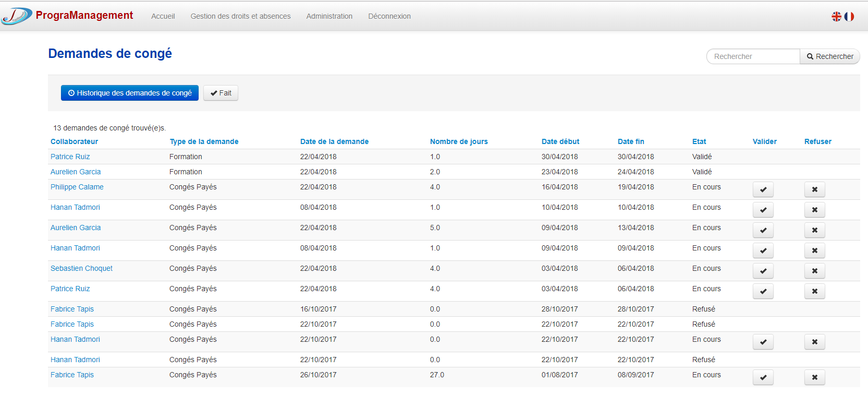Viewport: 868px width, 394px height.
Task: Open the Accueil menu item
Action: (x=163, y=16)
